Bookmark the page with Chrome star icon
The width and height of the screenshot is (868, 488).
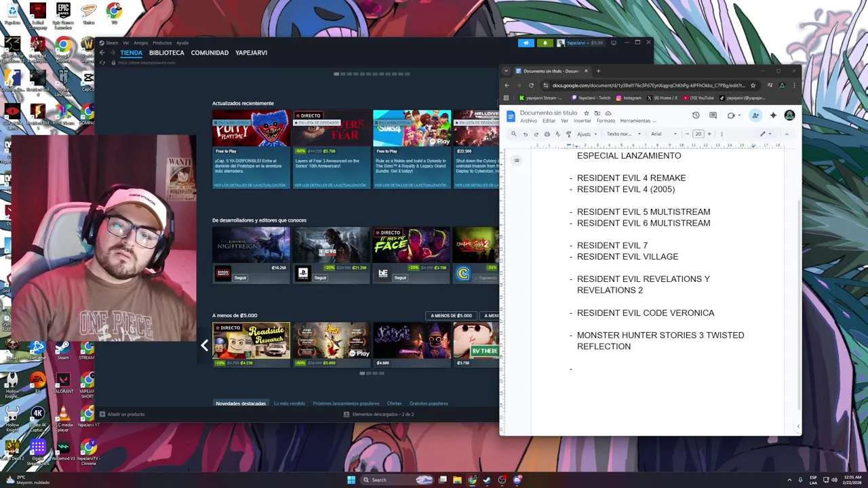753,85
